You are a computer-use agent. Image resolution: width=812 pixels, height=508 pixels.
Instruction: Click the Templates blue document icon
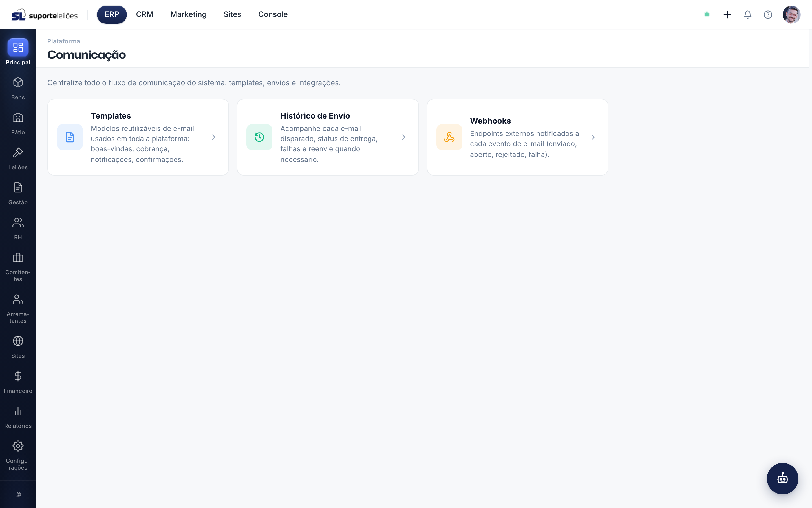click(70, 137)
